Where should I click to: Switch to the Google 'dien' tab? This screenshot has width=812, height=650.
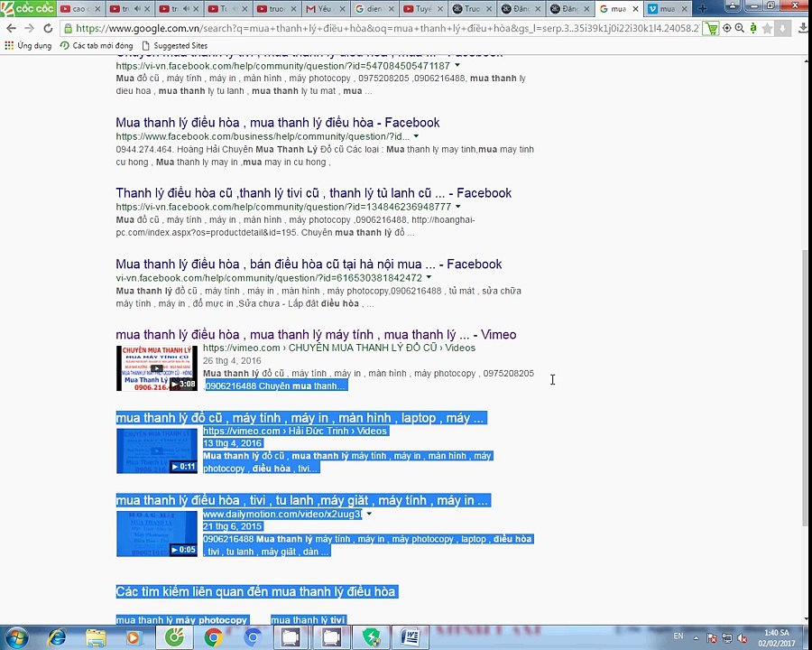click(374, 9)
